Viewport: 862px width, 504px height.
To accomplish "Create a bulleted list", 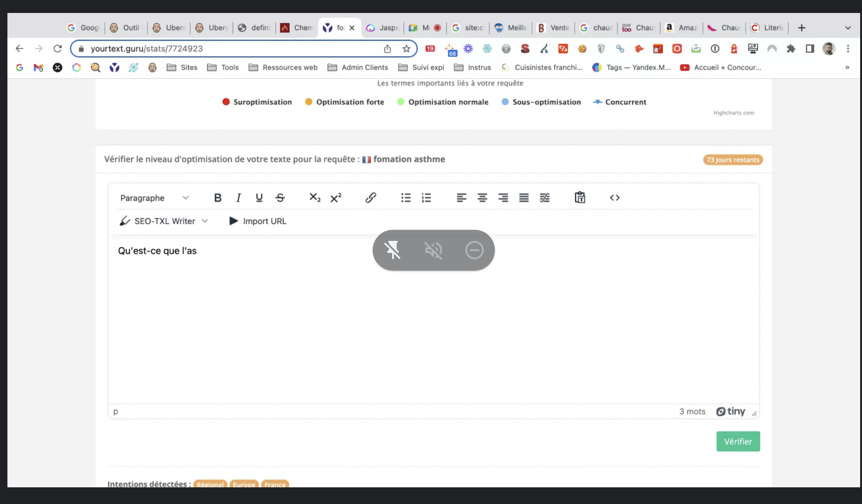I will pos(406,198).
